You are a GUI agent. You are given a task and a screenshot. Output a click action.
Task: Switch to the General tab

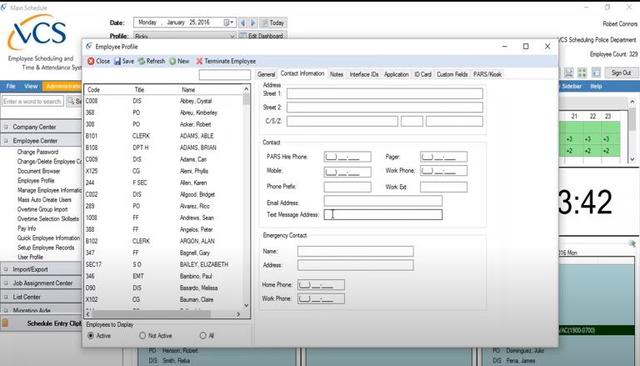tap(266, 74)
